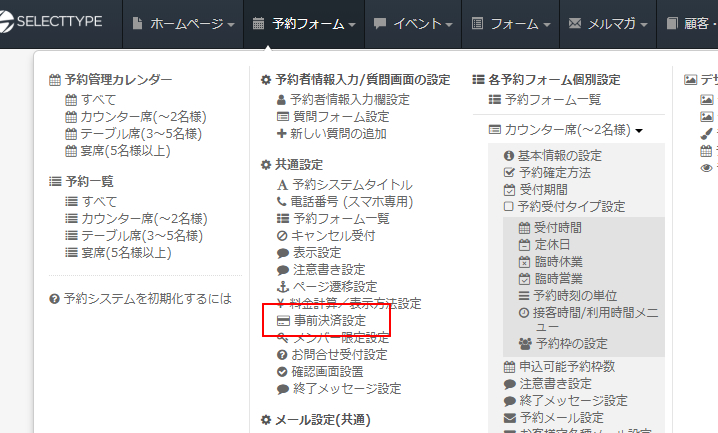Viewport: 718px width, 433px height.
Task: Open 臨時休業 setting
Action: [550, 262]
